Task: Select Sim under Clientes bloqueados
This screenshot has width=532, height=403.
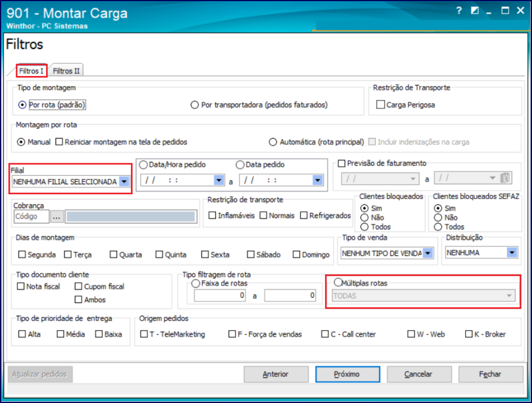Action: click(x=365, y=208)
